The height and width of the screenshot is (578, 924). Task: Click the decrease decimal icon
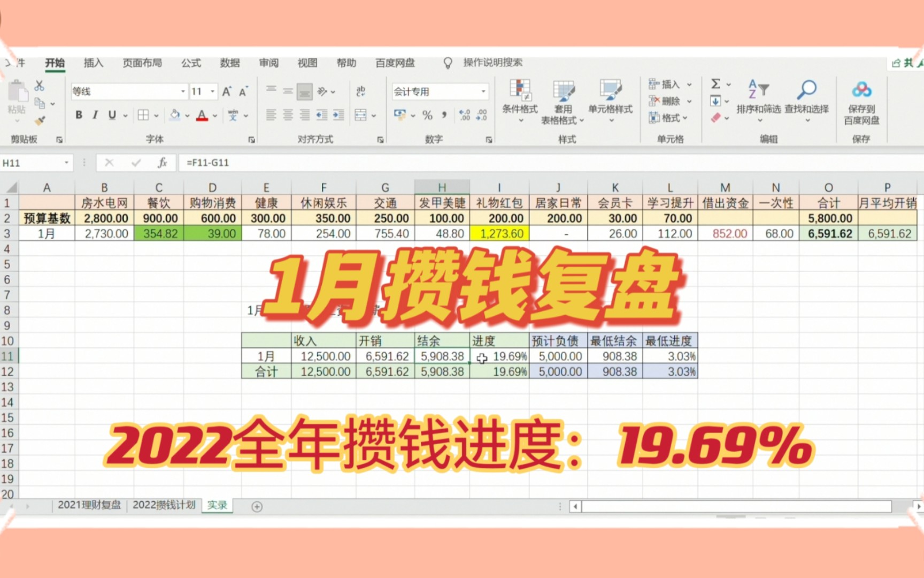482,115
